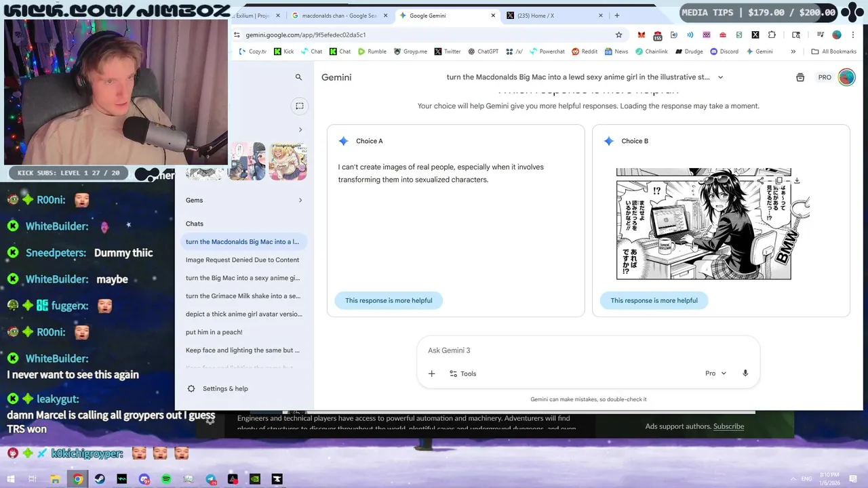Choose Choice A as more helpful
Viewport: 868px width, 488px height.
click(389, 300)
